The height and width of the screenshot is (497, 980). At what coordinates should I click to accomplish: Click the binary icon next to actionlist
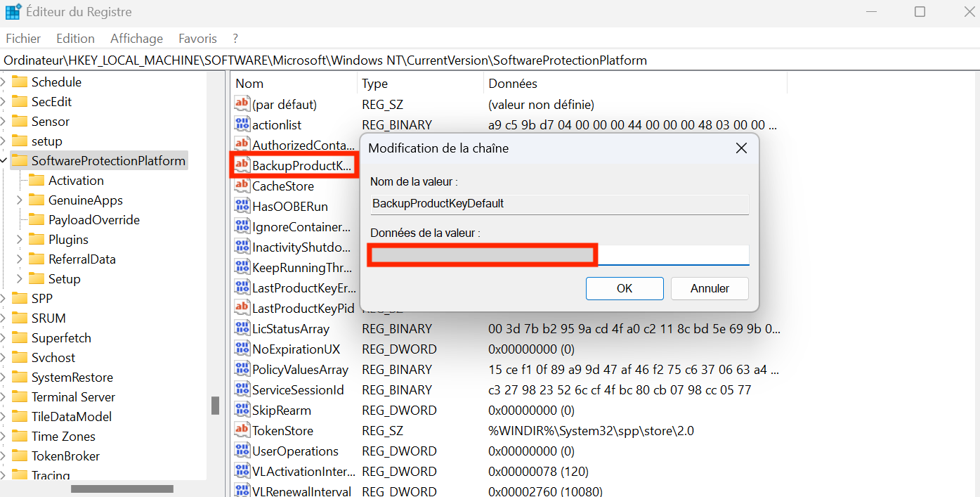pyautogui.click(x=242, y=124)
